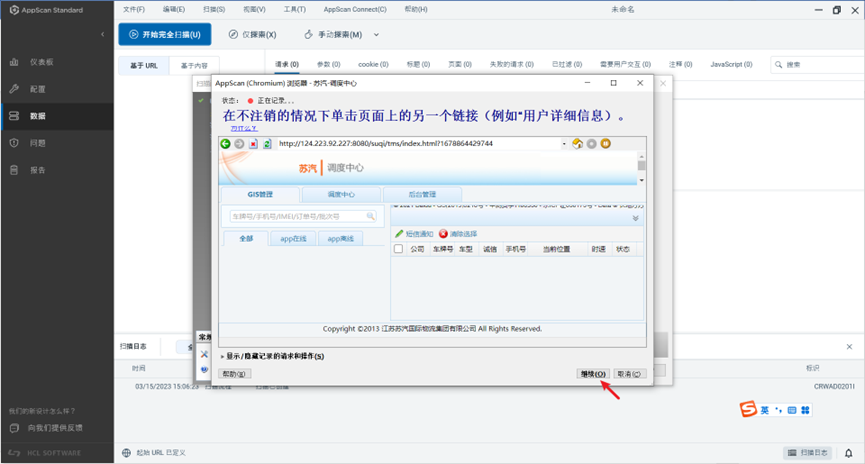Click the 开始完全扫描(U) button
865x464 pixels.
[x=165, y=34]
